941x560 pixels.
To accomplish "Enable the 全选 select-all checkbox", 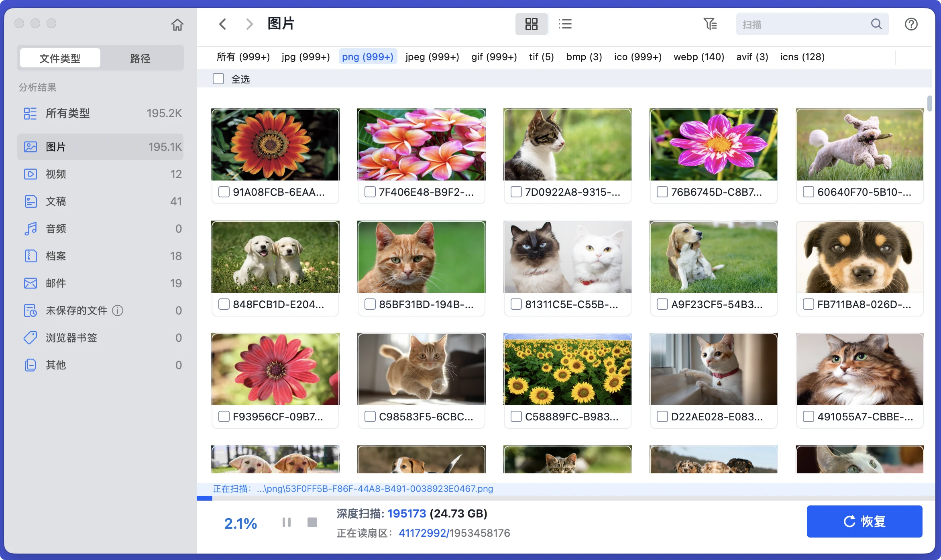I will coord(218,79).
